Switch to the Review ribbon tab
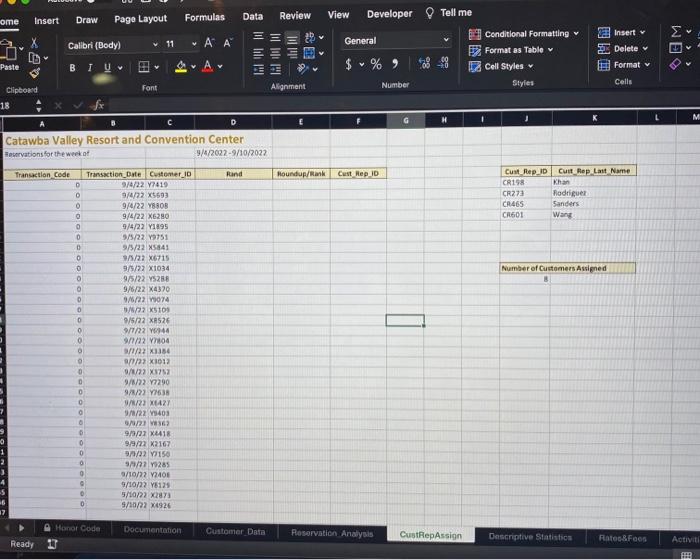 295,16
